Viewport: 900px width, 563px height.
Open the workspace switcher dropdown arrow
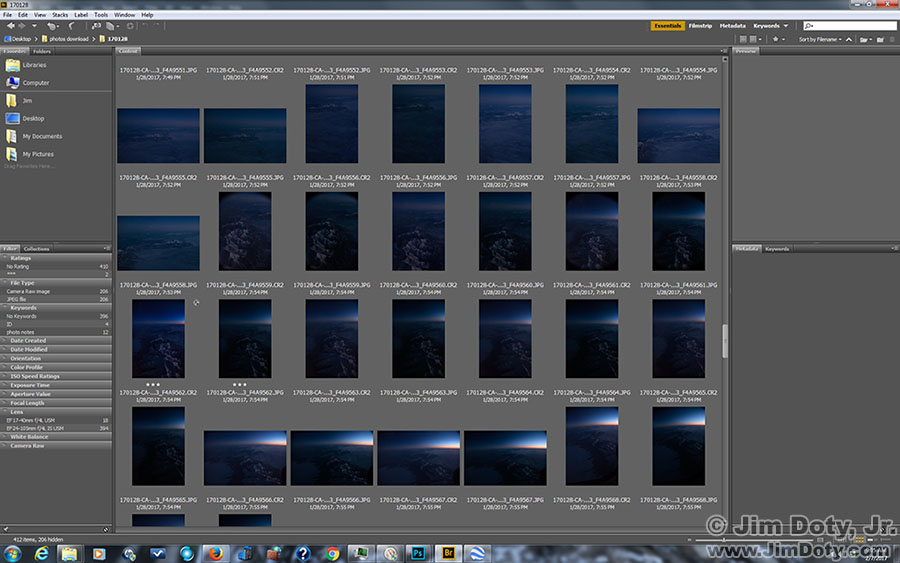(x=786, y=26)
